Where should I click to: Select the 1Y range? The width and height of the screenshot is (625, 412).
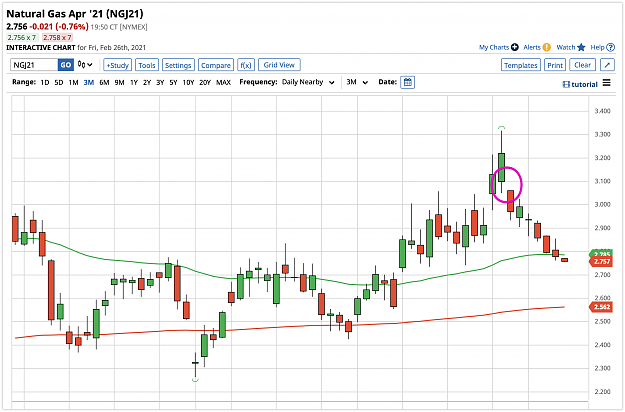click(x=134, y=82)
